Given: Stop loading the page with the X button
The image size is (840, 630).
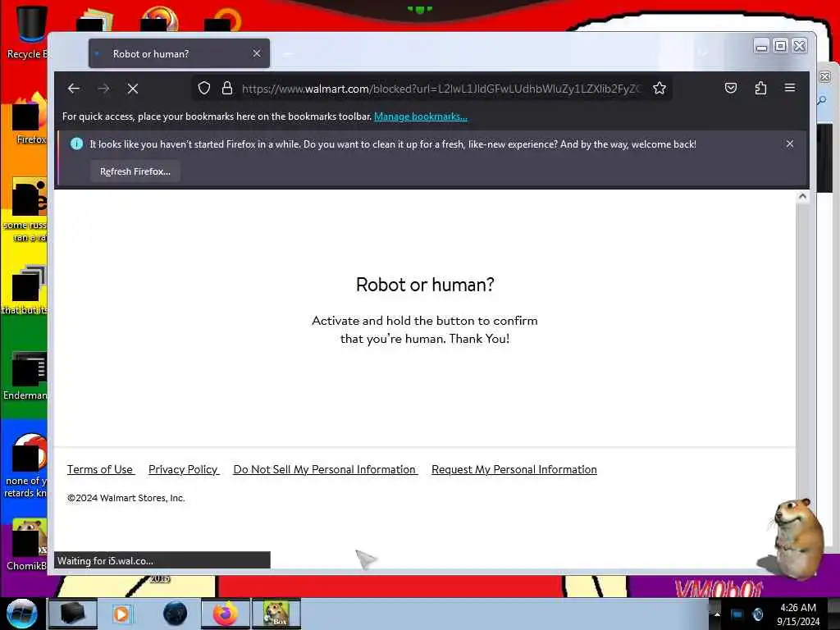Looking at the screenshot, I should point(133,89).
